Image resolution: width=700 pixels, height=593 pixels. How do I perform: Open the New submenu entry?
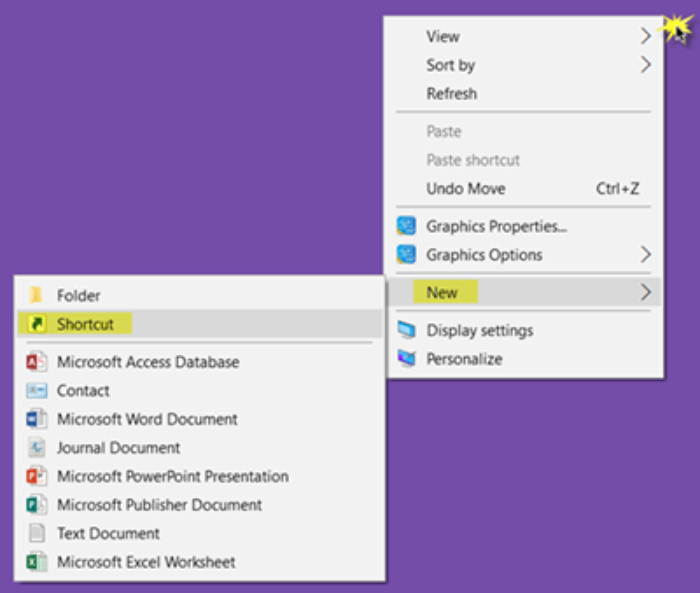point(442,292)
